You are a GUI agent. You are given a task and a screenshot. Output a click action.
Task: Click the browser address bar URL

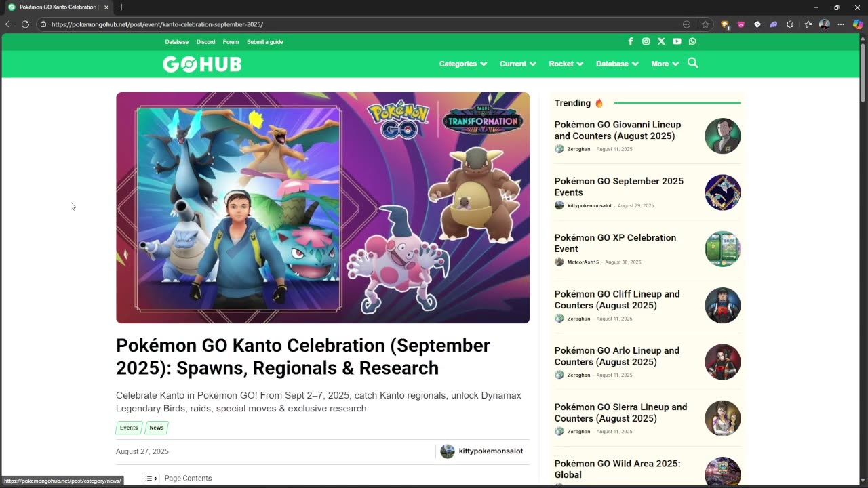(157, 24)
